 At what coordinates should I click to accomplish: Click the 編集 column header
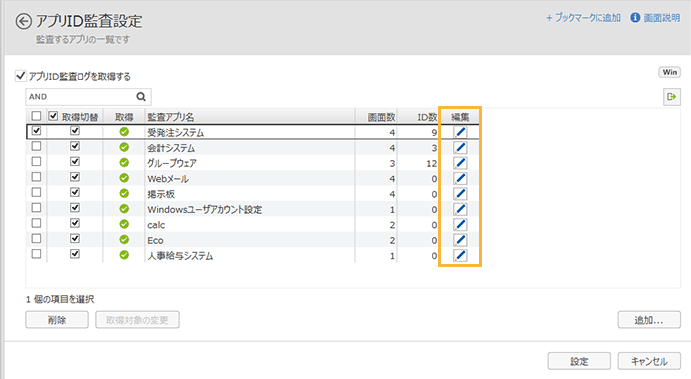[x=460, y=117]
